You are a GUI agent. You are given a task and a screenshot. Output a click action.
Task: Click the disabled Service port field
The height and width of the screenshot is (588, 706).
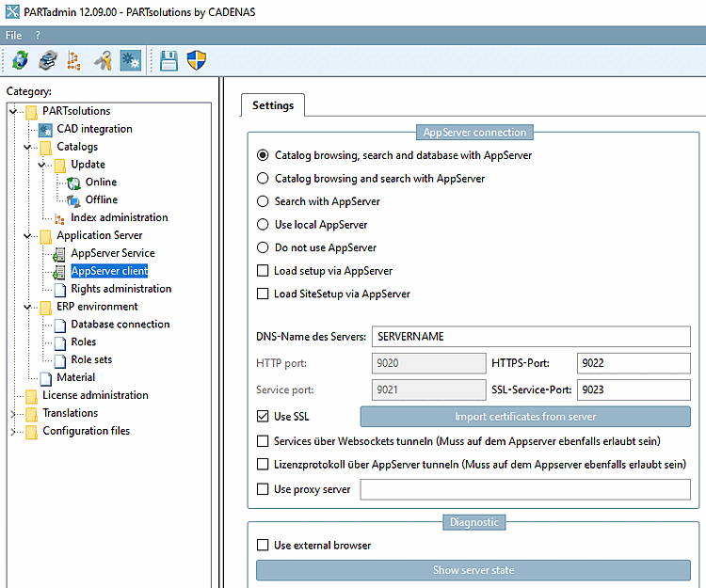[x=428, y=389]
